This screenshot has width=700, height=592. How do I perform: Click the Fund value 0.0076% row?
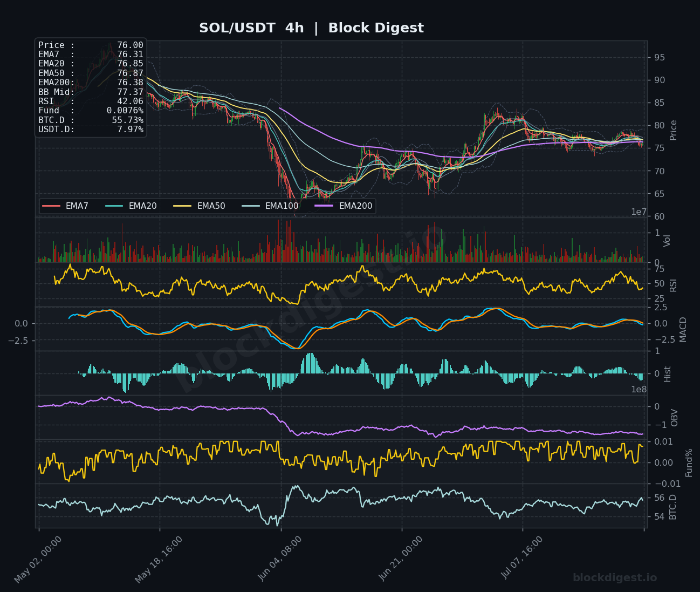tap(91, 111)
